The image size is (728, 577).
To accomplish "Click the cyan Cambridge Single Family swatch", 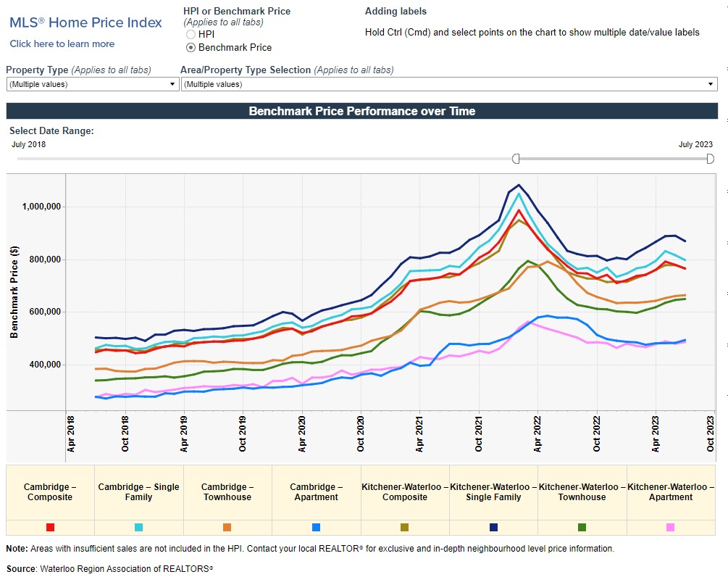I will (138, 528).
